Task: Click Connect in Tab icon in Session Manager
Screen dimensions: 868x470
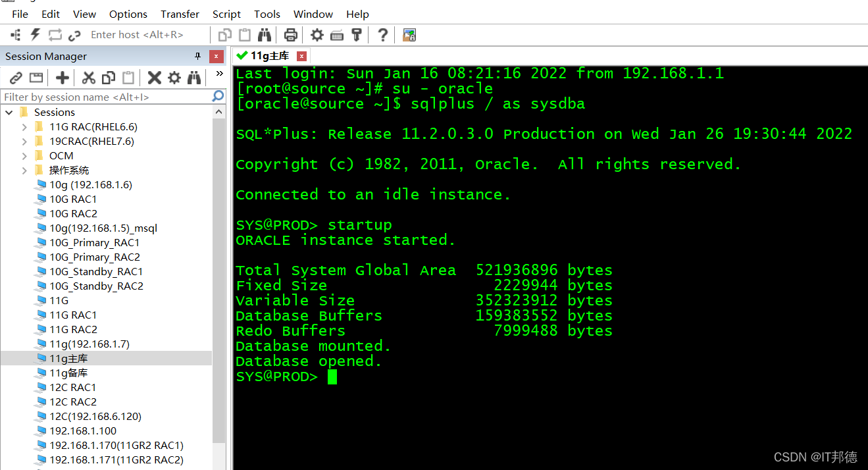Action: coord(36,78)
